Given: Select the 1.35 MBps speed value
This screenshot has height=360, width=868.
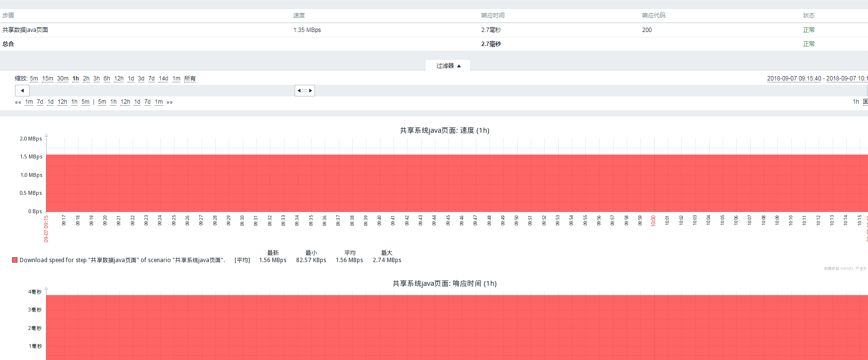Looking at the screenshot, I should 307,30.
